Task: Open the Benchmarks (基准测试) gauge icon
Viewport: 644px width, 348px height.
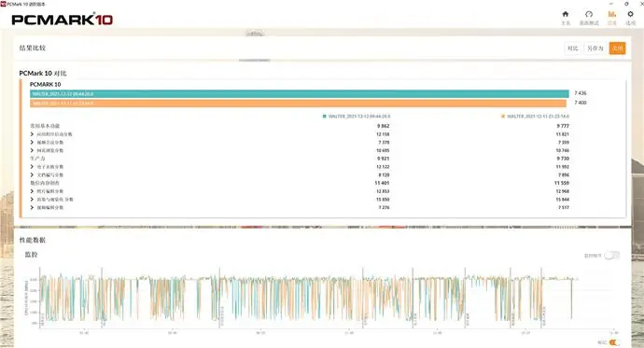Action: (x=589, y=14)
